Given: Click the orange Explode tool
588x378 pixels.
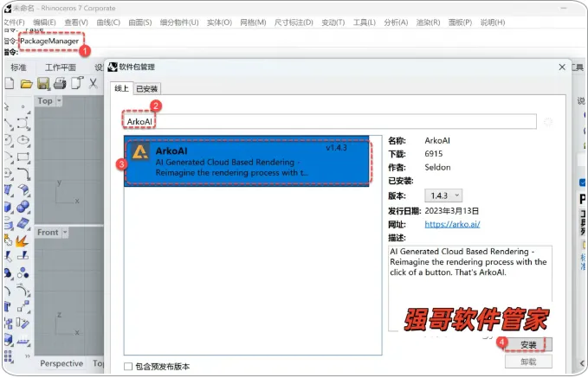Looking at the screenshot, I should (22, 240).
